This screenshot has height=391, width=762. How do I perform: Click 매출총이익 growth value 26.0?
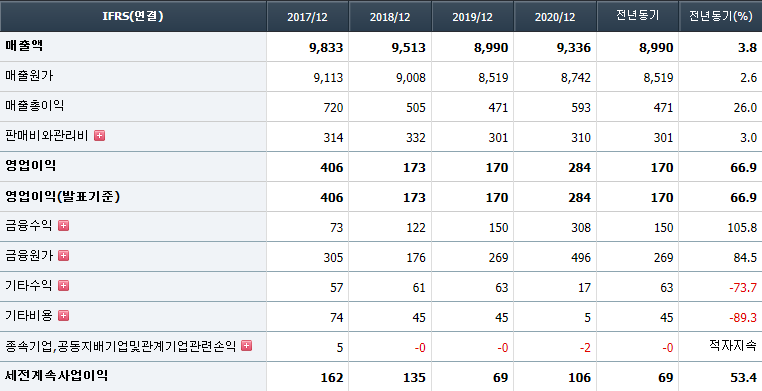click(x=745, y=108)
